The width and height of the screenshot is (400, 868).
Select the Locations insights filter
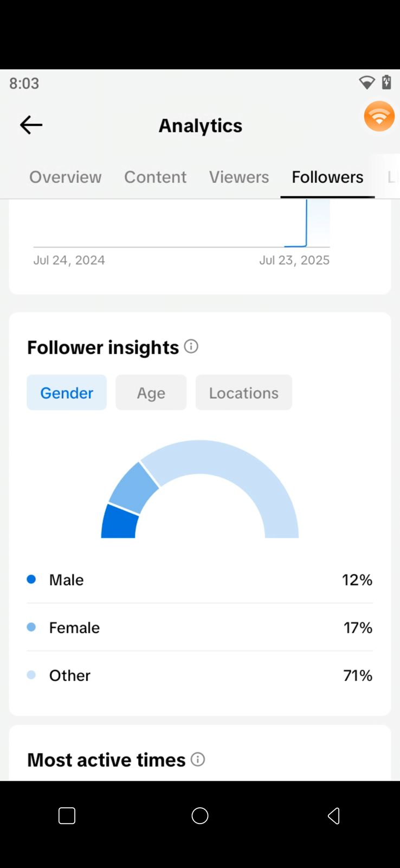pos(244,392)
